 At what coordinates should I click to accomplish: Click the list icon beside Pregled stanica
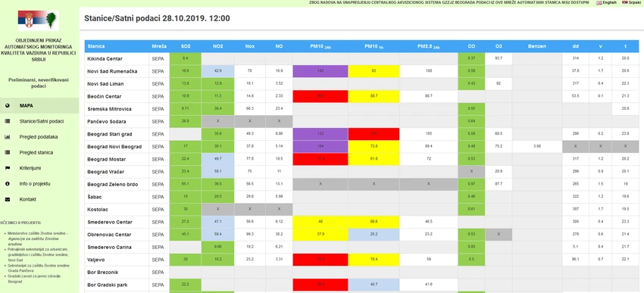pyautogui.click(x=8, y=152)
